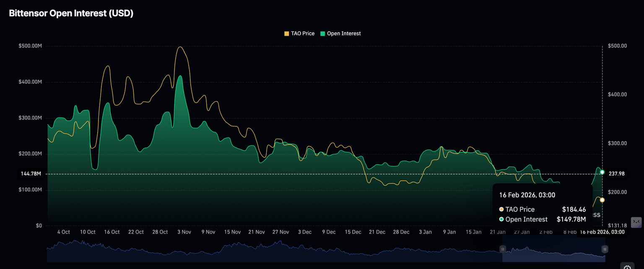This screenshot has height=269, width=644.
Task: Click the 16 Feb 2026, 03:00 crosshair date label
Action: tap(602, 232)
